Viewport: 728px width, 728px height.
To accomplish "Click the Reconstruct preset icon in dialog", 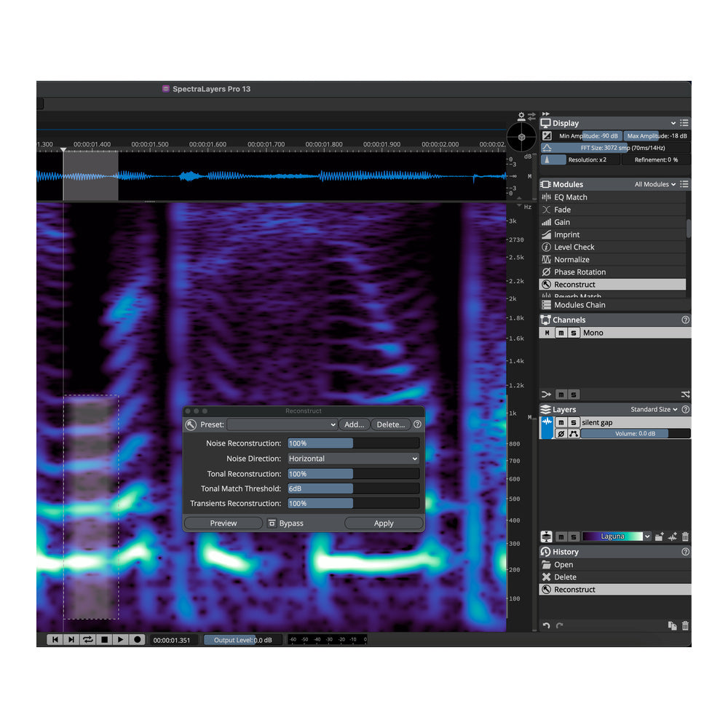I will pyautogui.click(x=191, y=424).
